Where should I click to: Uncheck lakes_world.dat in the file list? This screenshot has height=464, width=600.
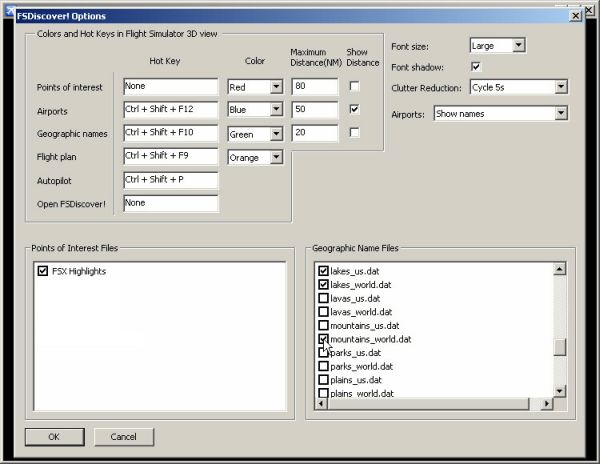(323, 285)
